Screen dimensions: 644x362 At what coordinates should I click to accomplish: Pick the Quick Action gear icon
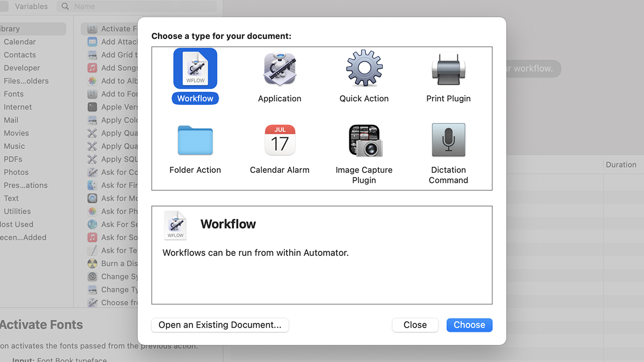click(364, 69)
